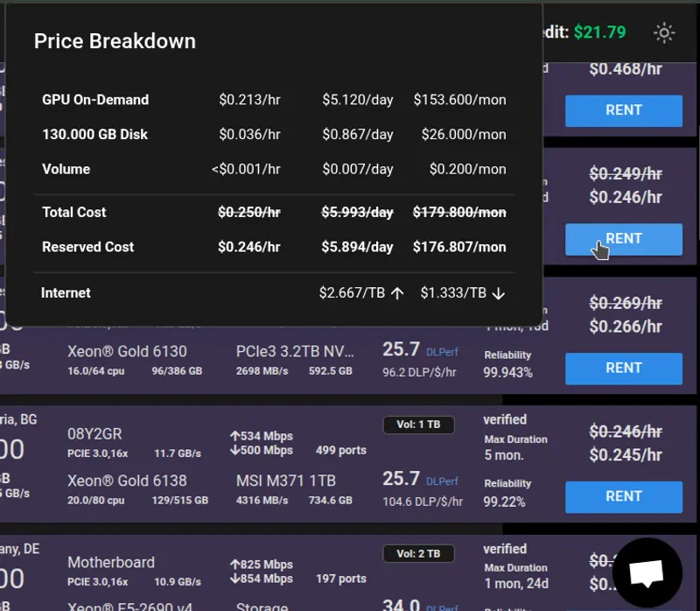Select the $176.807/mon reserved price

point(459,247)
